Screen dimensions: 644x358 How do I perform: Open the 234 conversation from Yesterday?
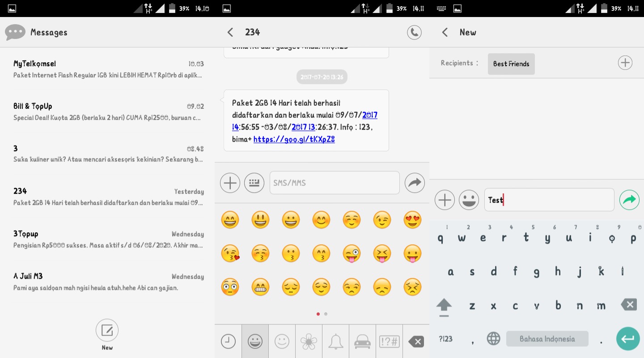point(107,196)
